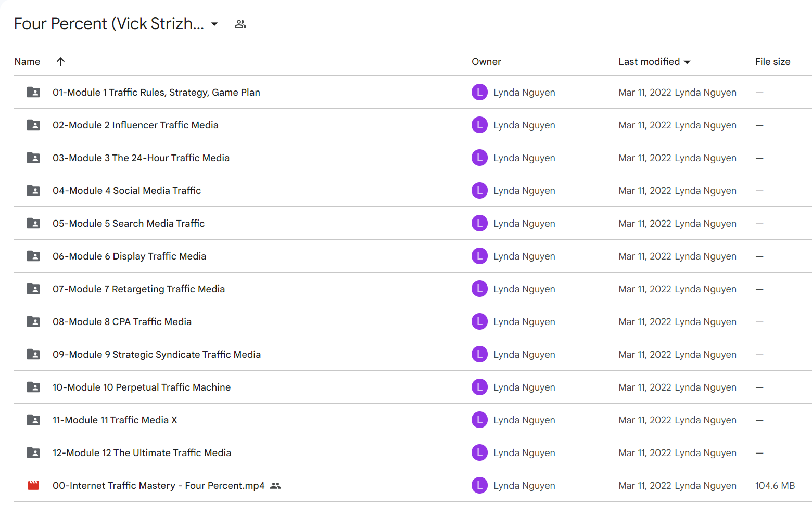The height and width of the screenshot is (518, 812).
Task: Click the 12-Module 12 shared folder icon
Action: coord(33,452)
